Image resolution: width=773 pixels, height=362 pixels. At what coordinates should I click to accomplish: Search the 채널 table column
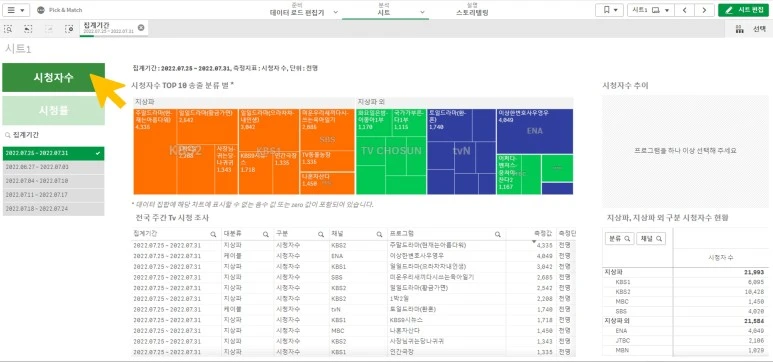380,234
